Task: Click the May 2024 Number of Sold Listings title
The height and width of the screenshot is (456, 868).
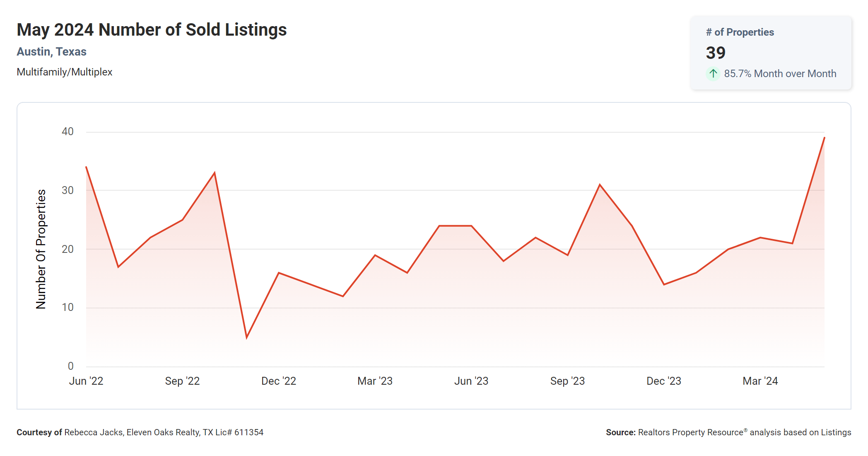Action: click(x=152, y=30)
